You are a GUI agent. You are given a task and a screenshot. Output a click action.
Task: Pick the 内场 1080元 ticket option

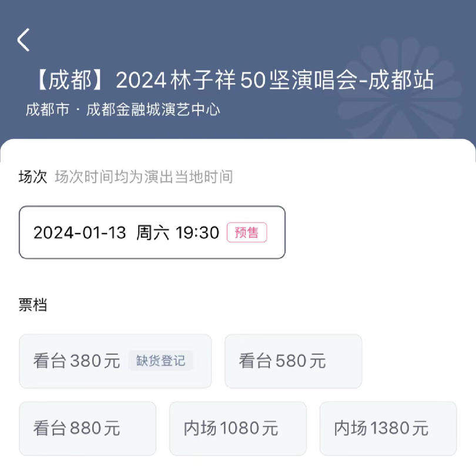pyautogui.click(x=238, y=428)
